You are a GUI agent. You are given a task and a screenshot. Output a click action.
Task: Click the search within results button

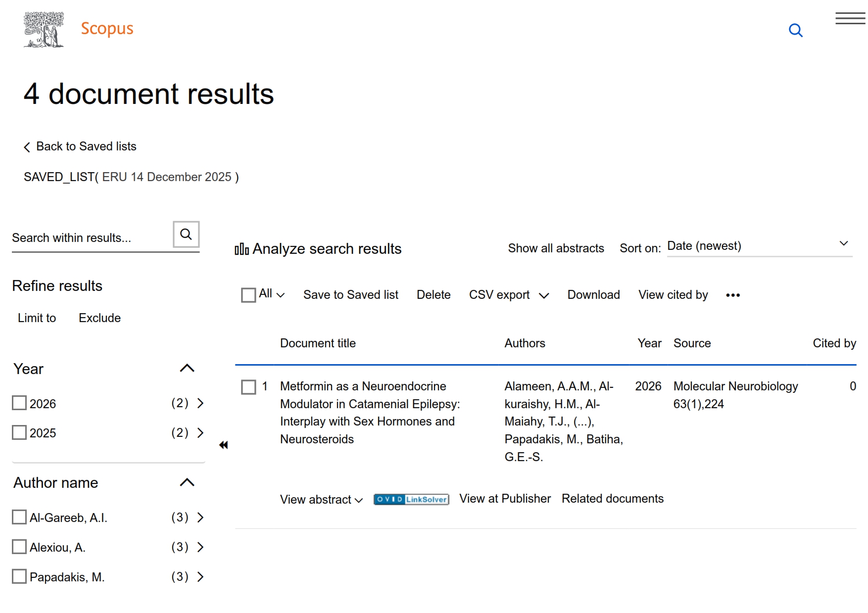tap(186, 235)
